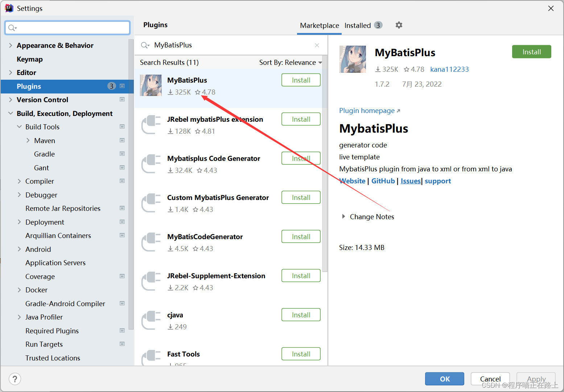The width and height of the screenshot is (564, 392).
Task: Click the JRebel mybatisPlus extension plug icon
Action: pyautogui.click(x=151, y=124)
